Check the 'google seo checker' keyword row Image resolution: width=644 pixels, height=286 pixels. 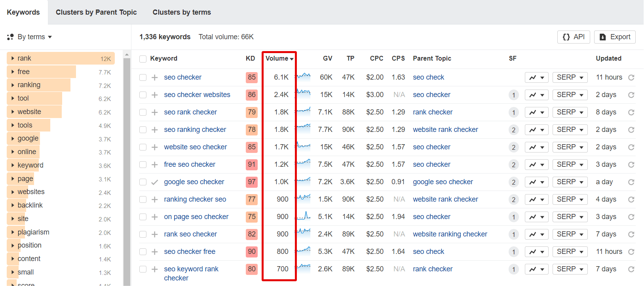coord(143,182)
